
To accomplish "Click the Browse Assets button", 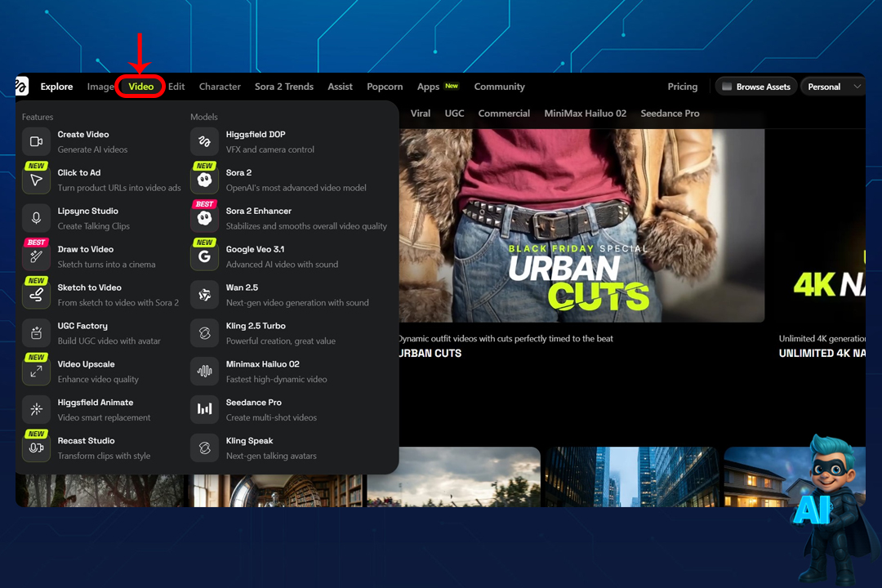I will (755, 87).
